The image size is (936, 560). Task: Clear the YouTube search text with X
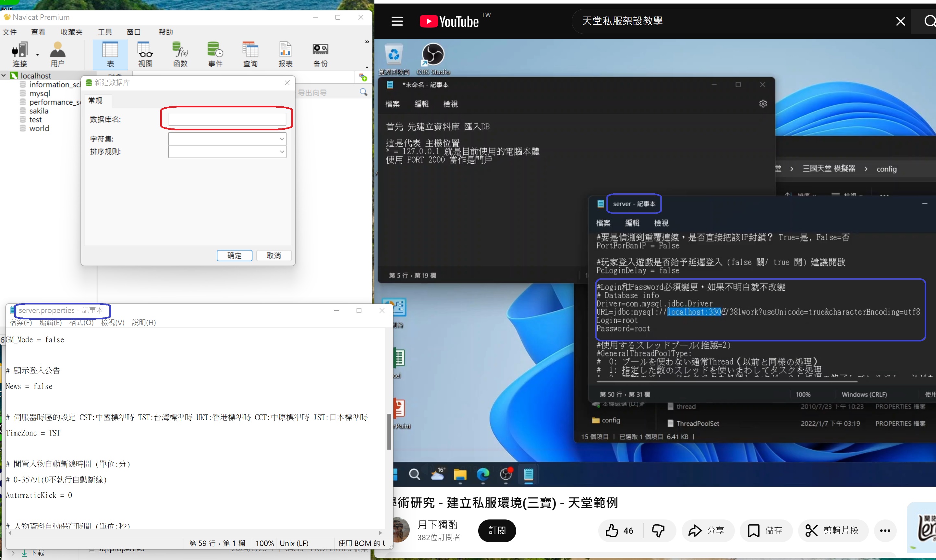pos(901,21)
